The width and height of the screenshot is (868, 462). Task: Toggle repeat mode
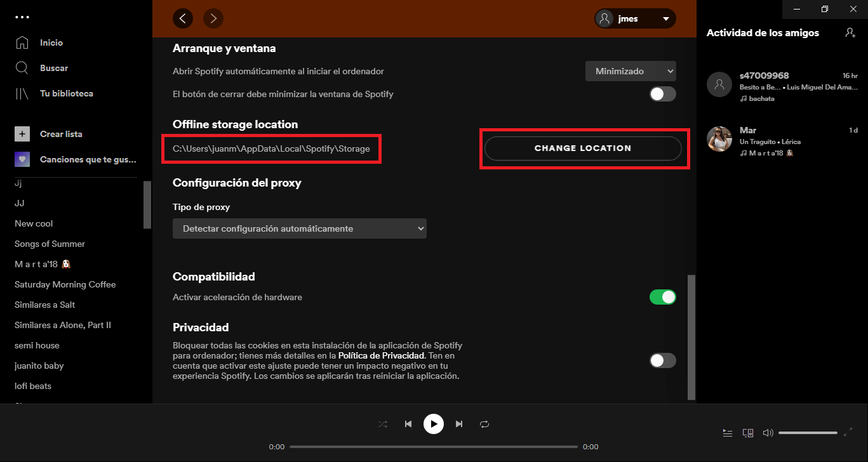click(x=484, y=424)
